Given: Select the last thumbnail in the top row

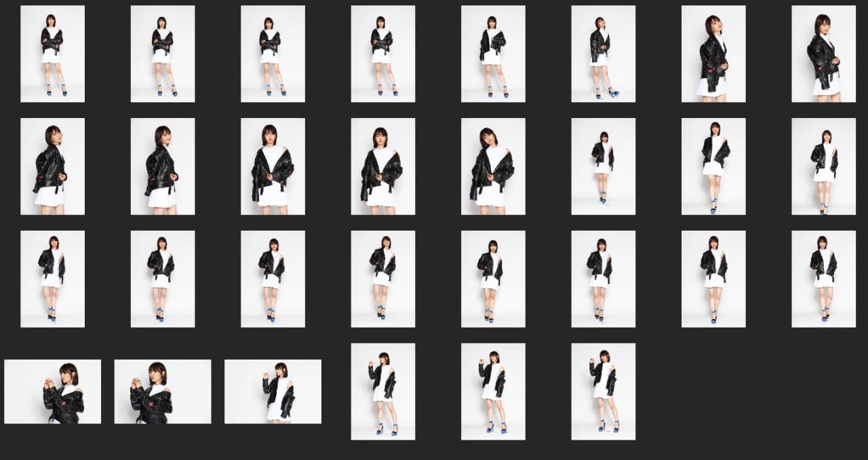Looking at the screenshot, I should [x=823, y=54].
